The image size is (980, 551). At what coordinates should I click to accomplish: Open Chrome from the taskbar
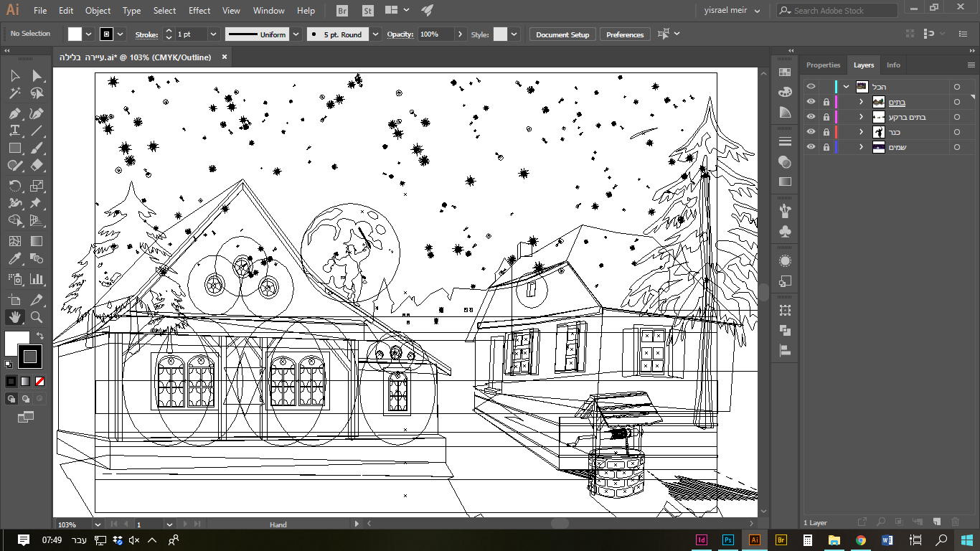861,540
